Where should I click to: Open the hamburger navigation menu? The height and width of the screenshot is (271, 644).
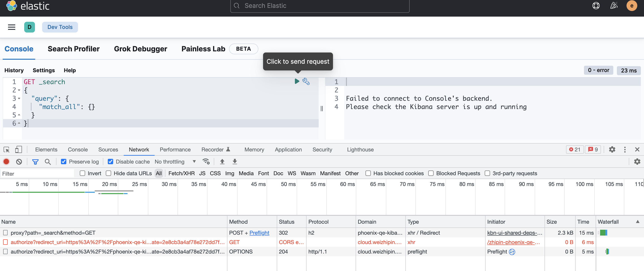click(x=11, y=27)
